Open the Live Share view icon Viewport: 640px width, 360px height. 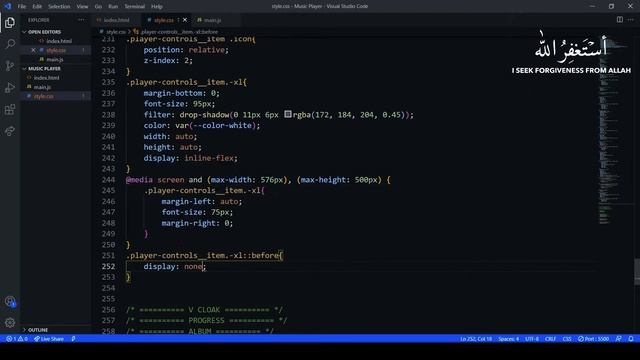10,131
